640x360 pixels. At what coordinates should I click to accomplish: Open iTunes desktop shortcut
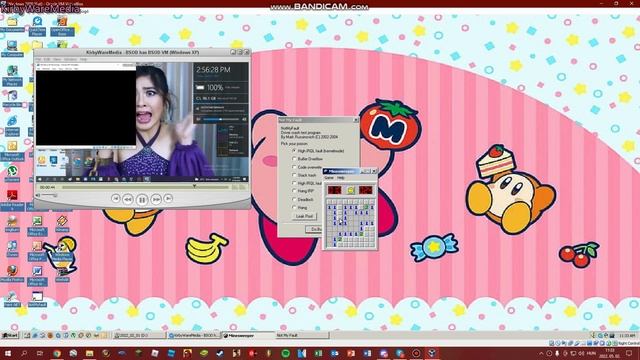12,249
